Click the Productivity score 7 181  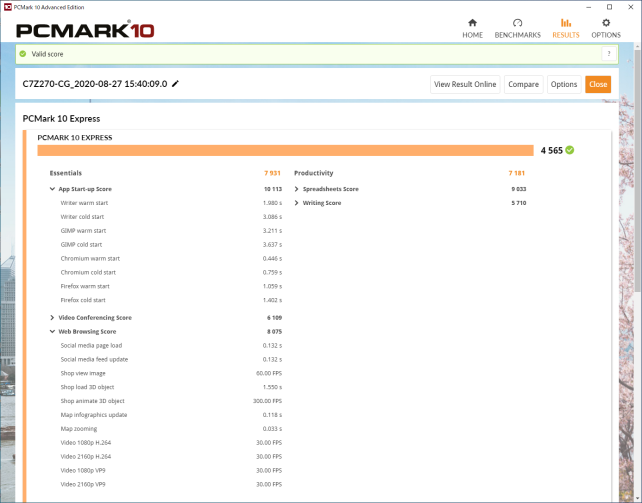tap(516, 173)
